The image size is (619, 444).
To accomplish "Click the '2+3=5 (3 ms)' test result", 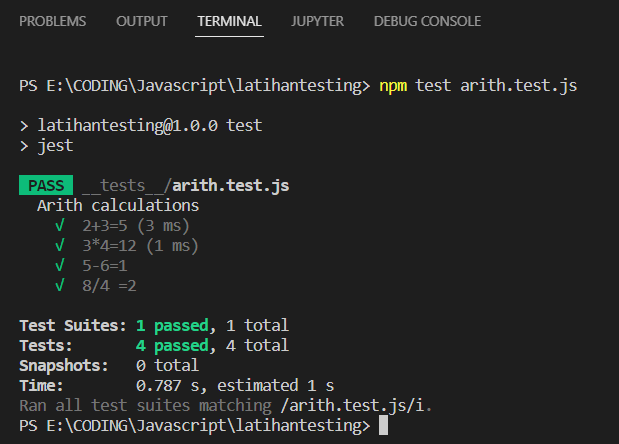I will (x=136, y=226).
